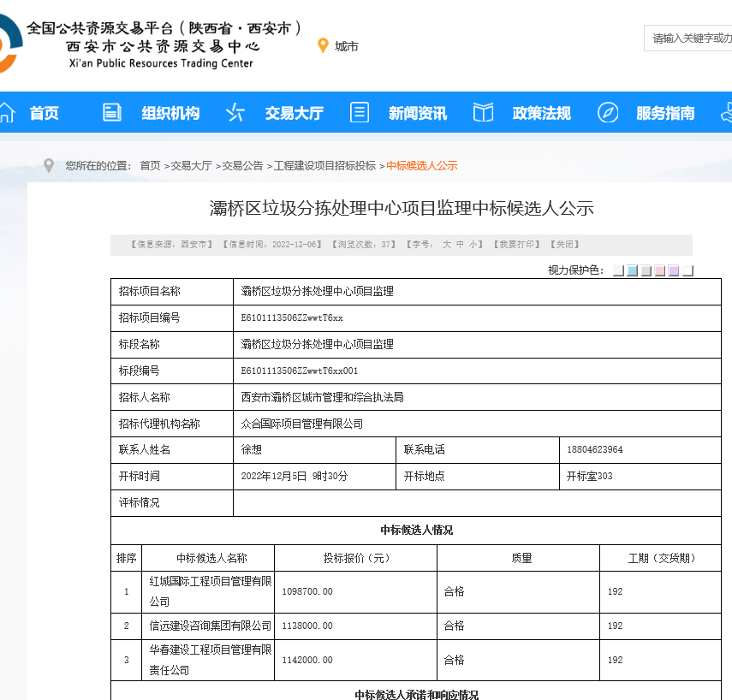Click phone number 18804623964
Screen dimensions: 732x700
click(x=595, y=449)
